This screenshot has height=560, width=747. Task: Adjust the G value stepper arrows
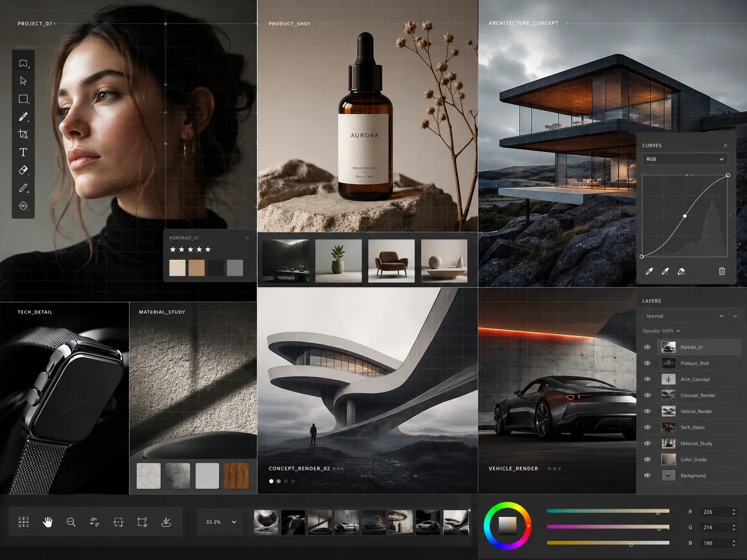pos(734,527)
